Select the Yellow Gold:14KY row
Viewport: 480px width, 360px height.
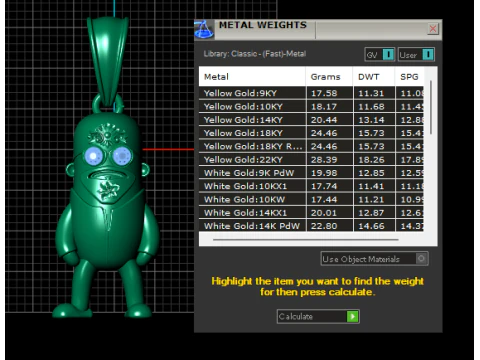point(311,120)
